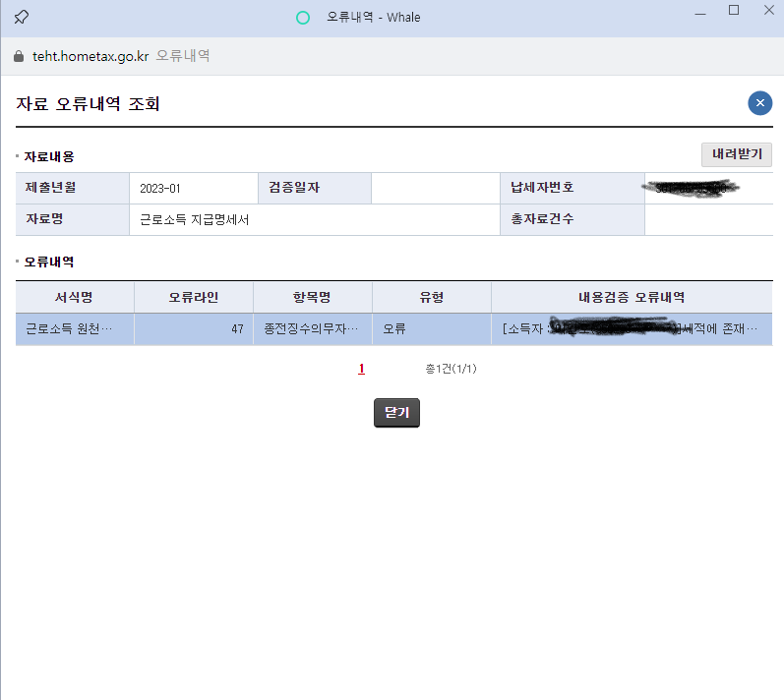Select the 근로소득 원천… cell in the error row
Screen dimensions: 784x700
pyautogui.click(x=75, y=329)
